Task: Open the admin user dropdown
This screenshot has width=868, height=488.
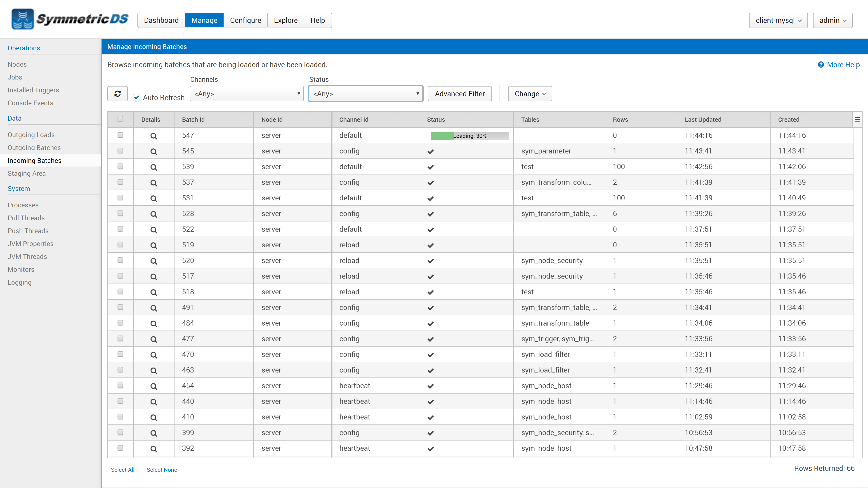Action: (833, 20)
